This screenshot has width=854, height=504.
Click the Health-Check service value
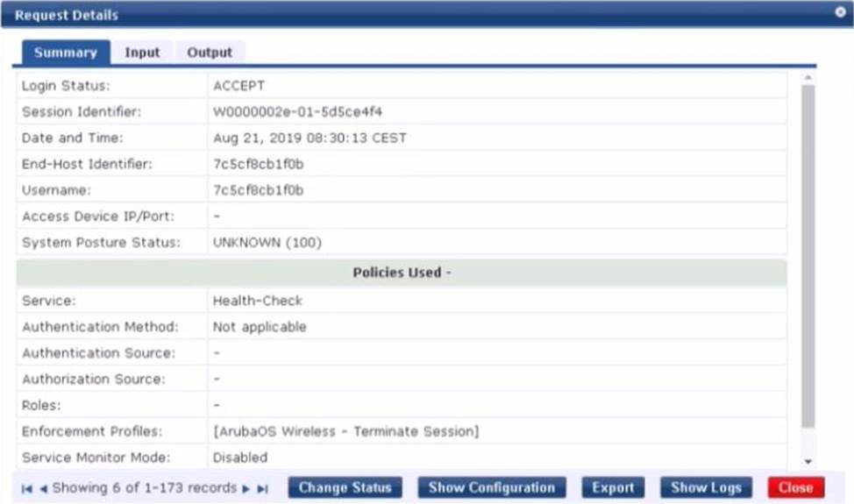pyautogui.click(x=257, y=301)
